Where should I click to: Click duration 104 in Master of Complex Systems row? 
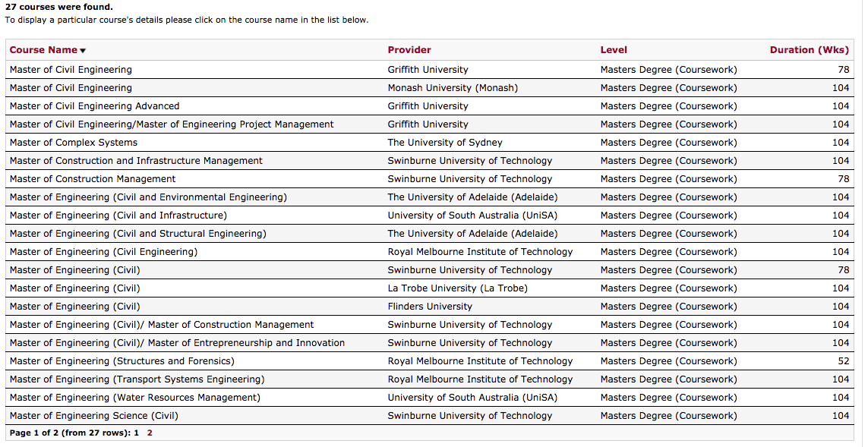(x=841, y=143)
